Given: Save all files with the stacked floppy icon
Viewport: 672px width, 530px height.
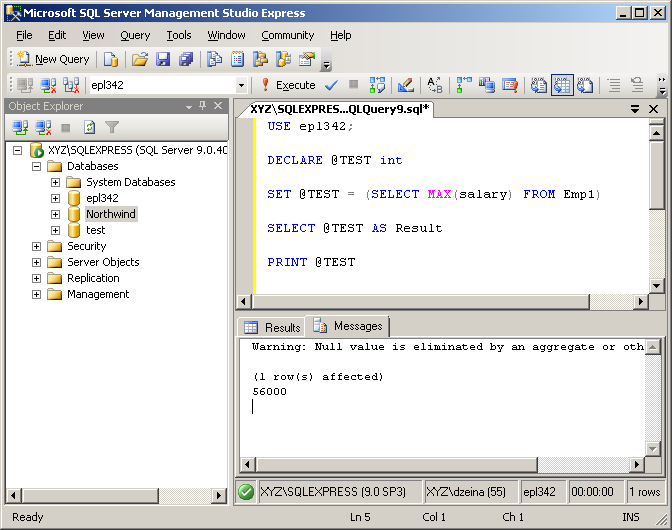Looking at the screenshot, I should 186,59.
